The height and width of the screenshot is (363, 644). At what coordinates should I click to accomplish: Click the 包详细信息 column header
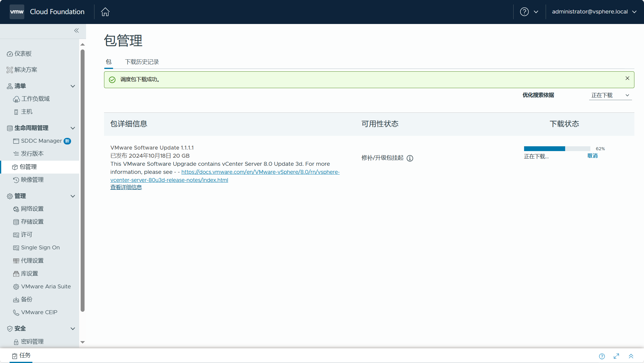click(x=129, y=124)
